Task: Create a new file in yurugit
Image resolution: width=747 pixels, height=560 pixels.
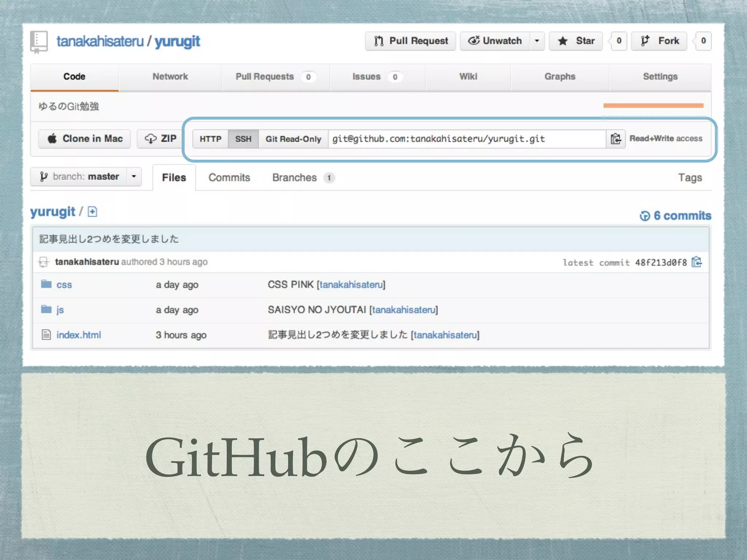Action: click(x=92, y=212)
